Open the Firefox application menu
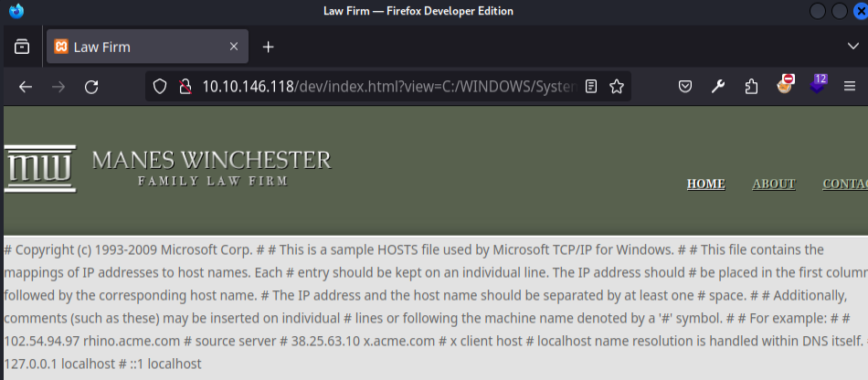Screen dimensions: 868x380 tap(850, 86)
